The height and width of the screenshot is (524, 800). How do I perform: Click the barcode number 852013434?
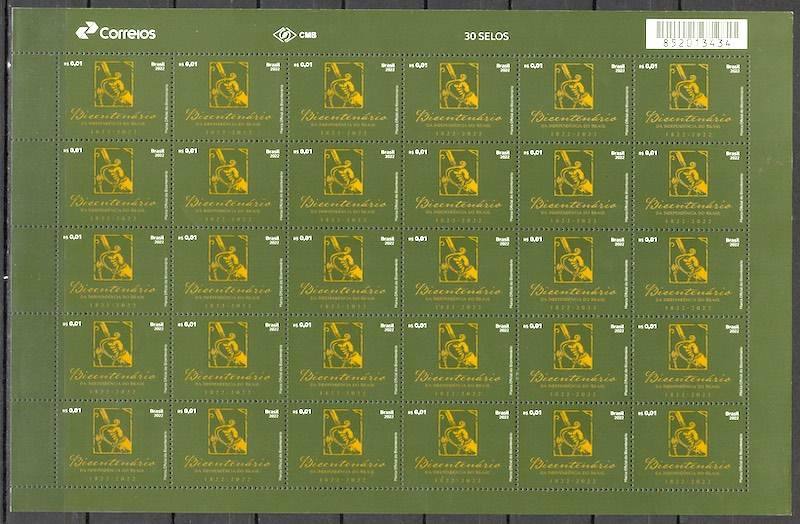(x=696, y=43)
